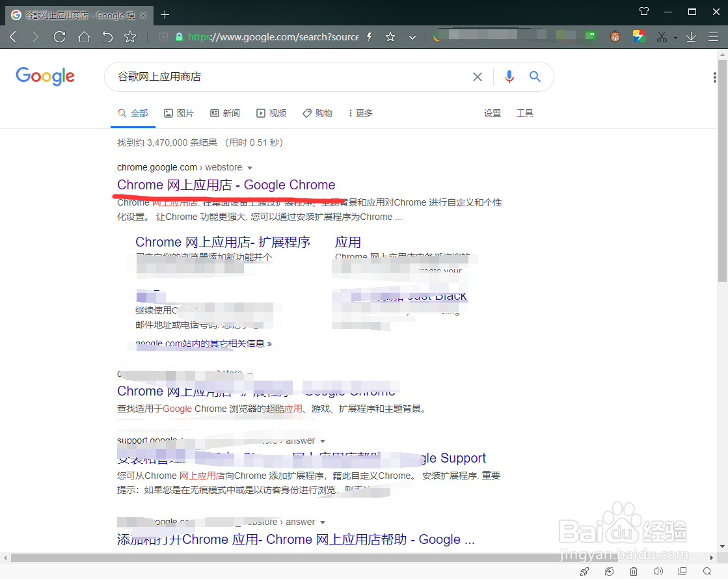Image resolution: width=728 pixels, height=579 pixels.
Task: Bookmark page via address bar star
Action: pos(390,36)
